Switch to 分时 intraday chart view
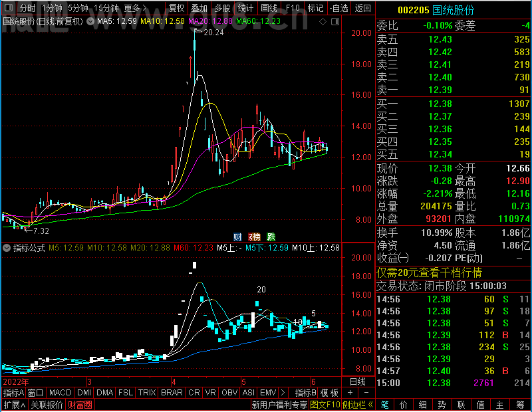 (27, 8)
